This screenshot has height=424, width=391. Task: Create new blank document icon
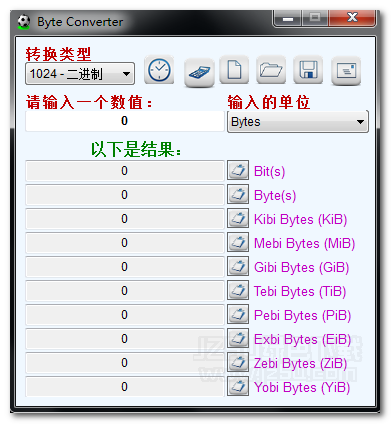(x=234, y=70)
